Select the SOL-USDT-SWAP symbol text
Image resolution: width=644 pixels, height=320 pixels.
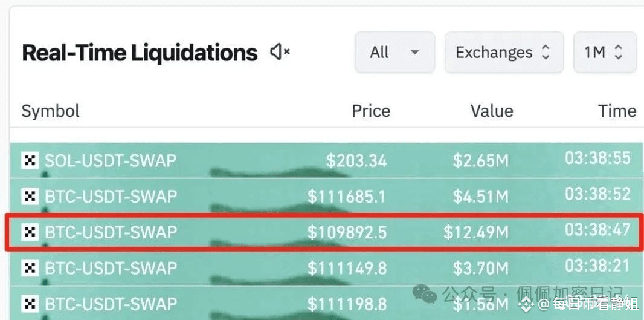coord(111,160)
